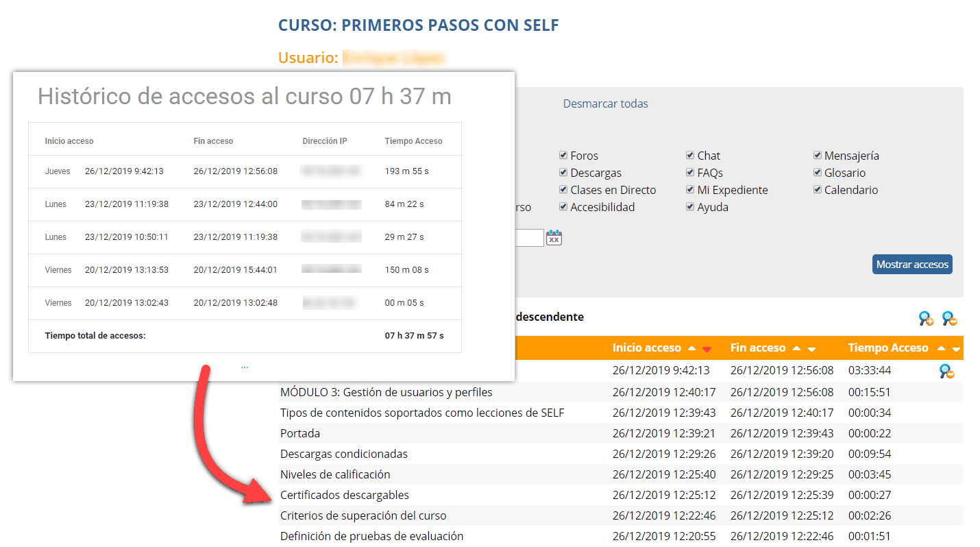Click the expand-all magnifier plus icon

pos(926,318)
